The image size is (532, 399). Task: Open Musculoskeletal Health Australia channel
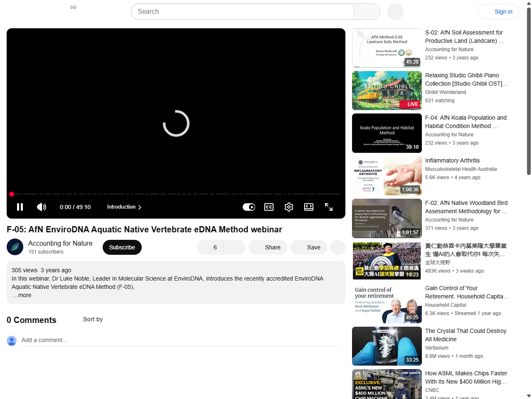point(461,169)
